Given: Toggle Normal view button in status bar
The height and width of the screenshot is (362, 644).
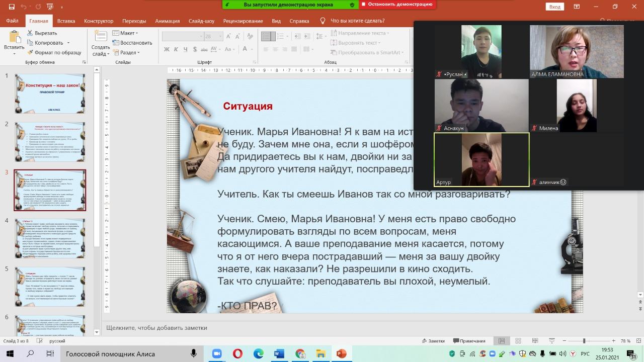Looking at the screenshot, I should (x=502, y=341).
